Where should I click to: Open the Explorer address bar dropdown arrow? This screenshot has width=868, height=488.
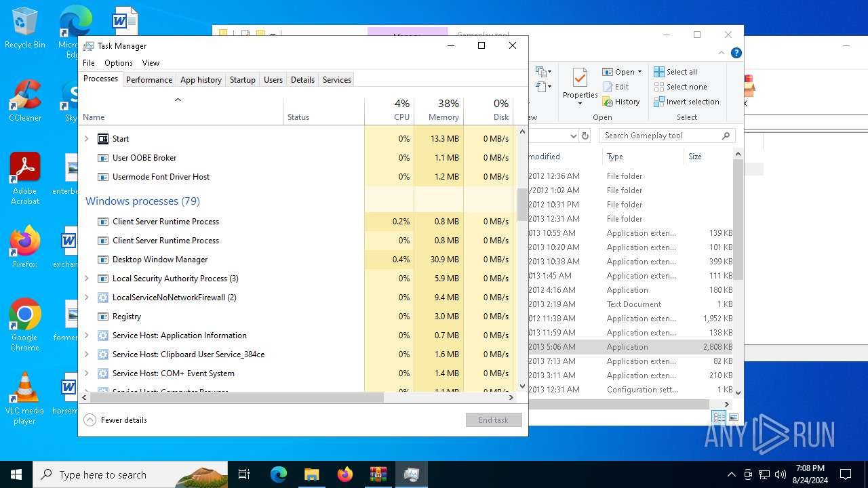(573, 136)
